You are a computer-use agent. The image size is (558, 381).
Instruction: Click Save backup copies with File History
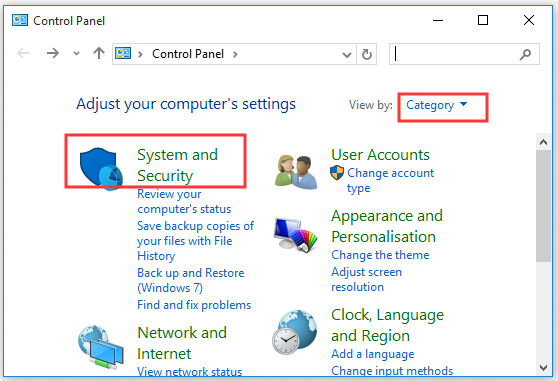tap(195, 241)
